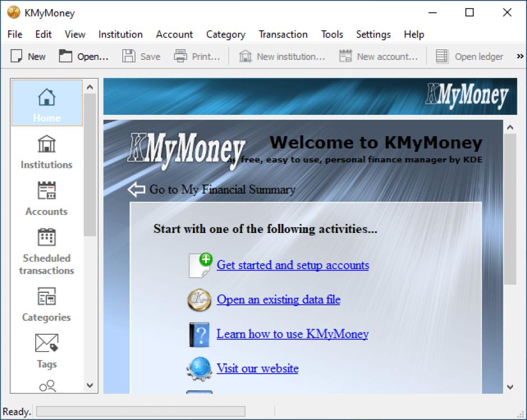Click the coin icon beside Open data file

pos(199,300)
